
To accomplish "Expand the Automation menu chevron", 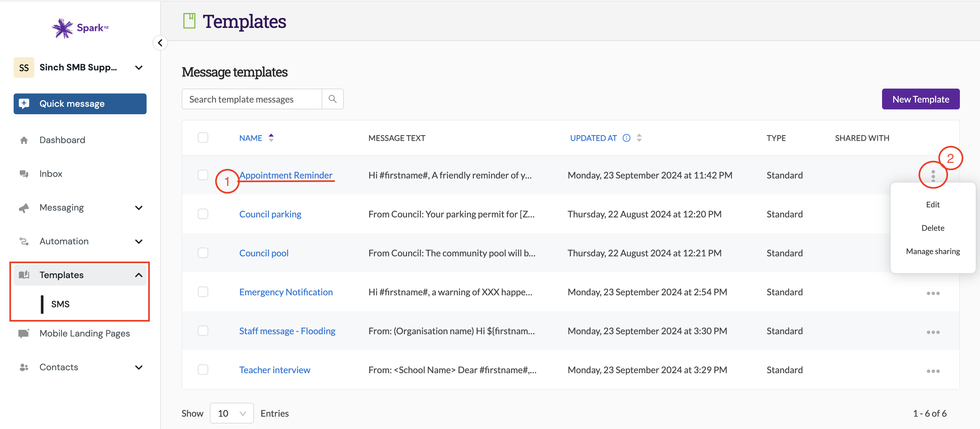I will pos(139,241).
